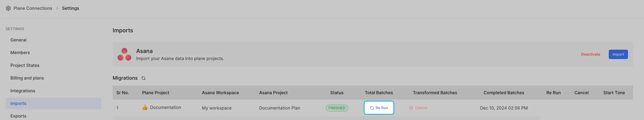The width and height of the screenshot is (644, 120).
Task: Deactivate the Asana importer
Action: pos(590,54)
